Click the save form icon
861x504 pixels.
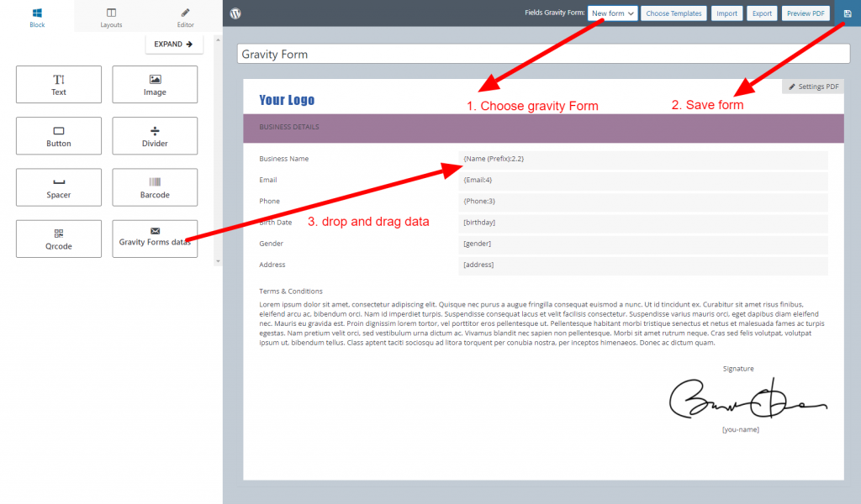pyautogui.click(x=849, y=13)
